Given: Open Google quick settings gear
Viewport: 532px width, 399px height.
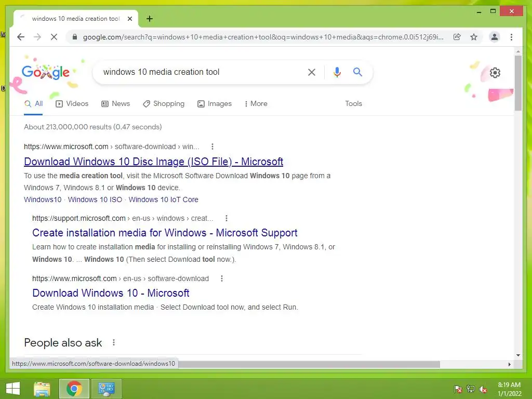Looking at the screenshot, I should pos(495,73).
